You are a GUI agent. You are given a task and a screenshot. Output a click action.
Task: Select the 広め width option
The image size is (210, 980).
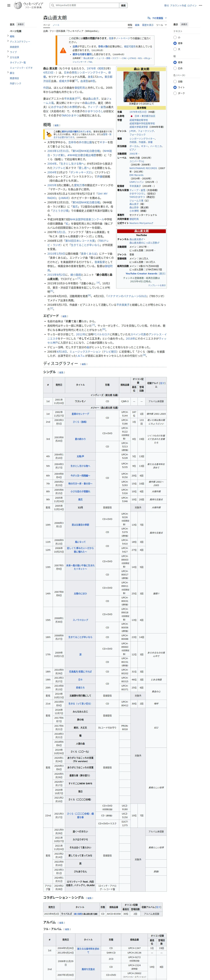click(x=175, y=68)
